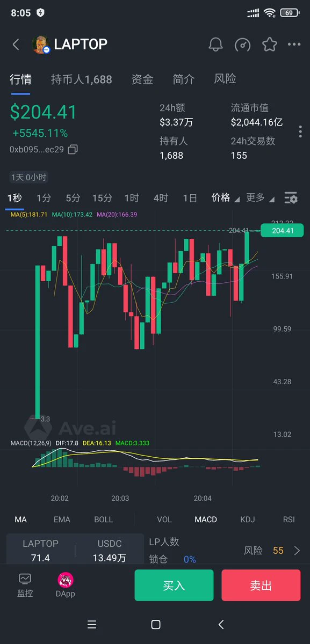Copy the contract address 0xb095...ec29

click(x=73, y=149)
